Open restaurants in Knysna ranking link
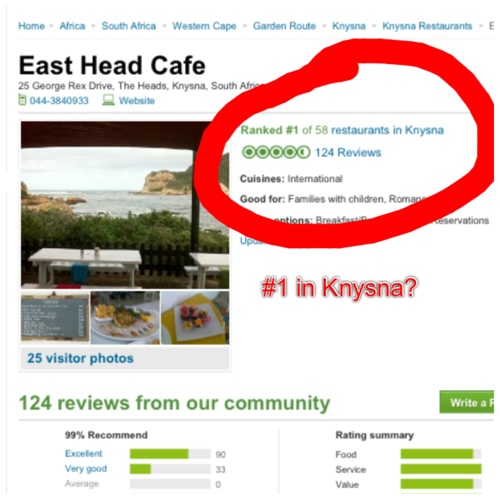 tap(387, 130)
